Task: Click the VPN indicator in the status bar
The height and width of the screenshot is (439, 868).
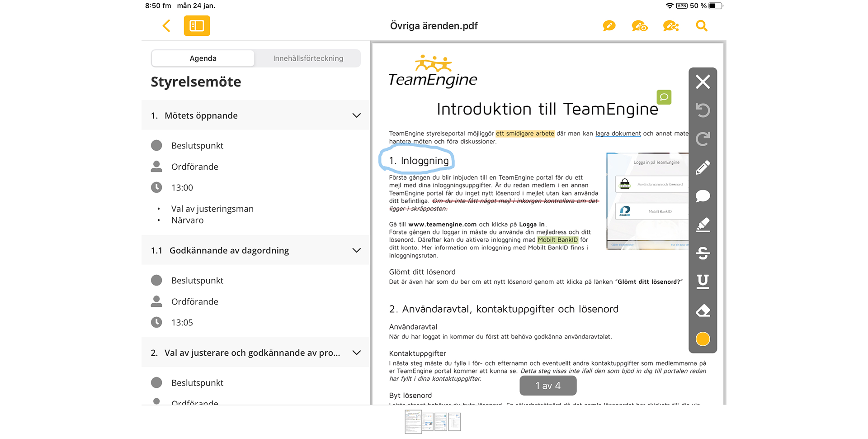Action: (682, 6)
